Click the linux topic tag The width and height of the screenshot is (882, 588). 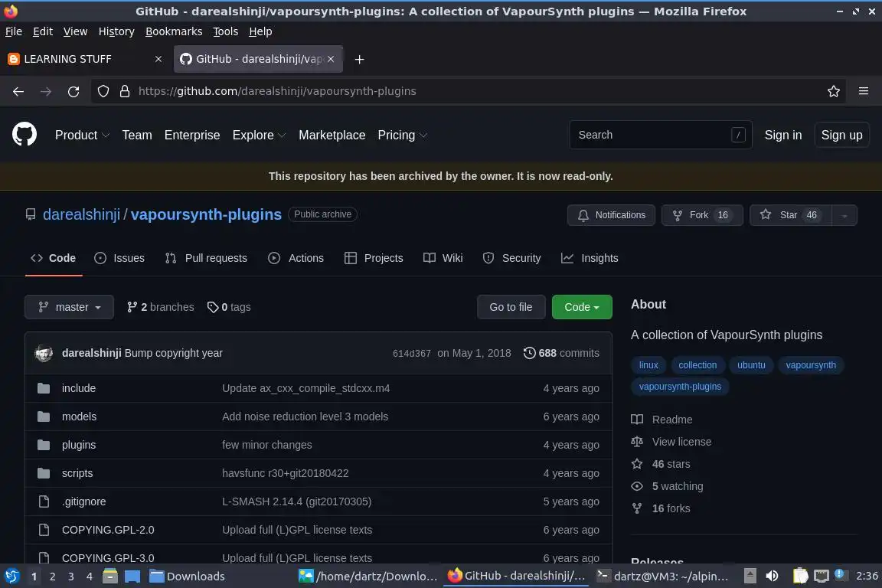coord(648,365)
